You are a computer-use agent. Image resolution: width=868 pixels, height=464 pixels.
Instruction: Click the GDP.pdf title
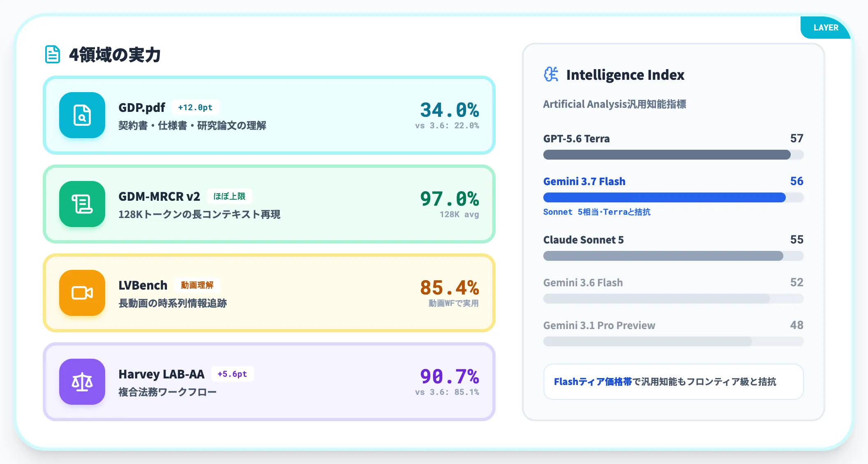(142, 107)
